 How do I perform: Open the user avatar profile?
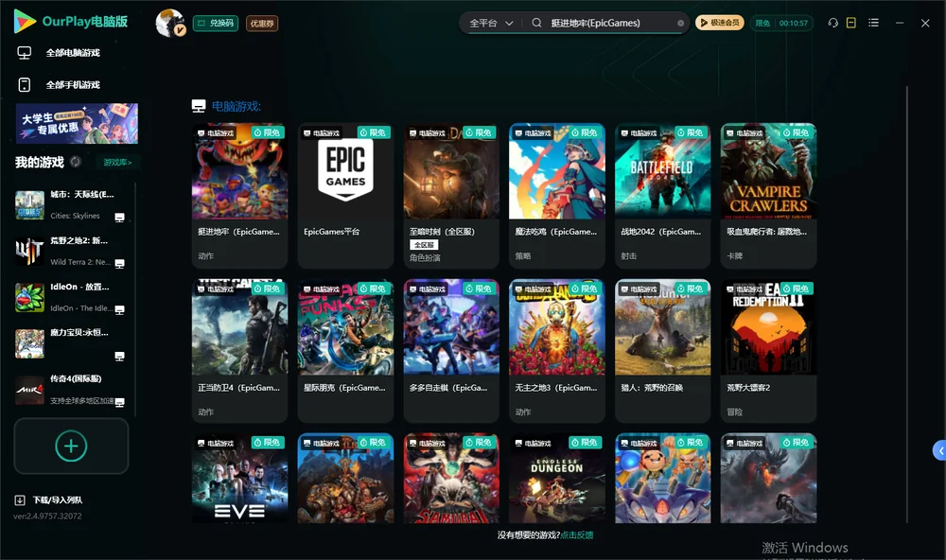click(169, 23)
